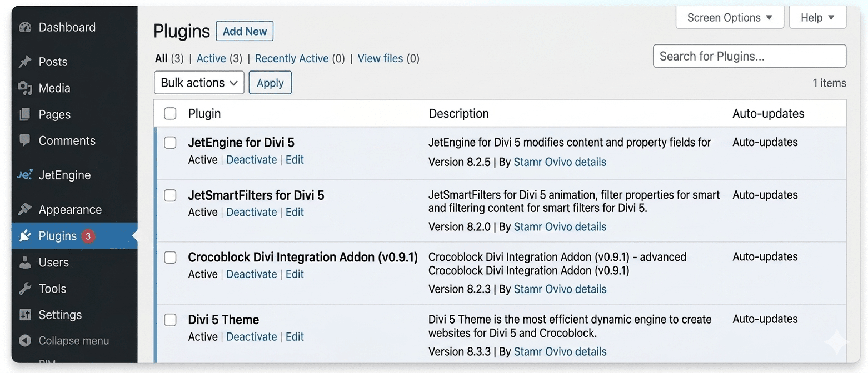Click Collapse menu label
This screenshot has height=373, width=868.
[x=74, y=340]
